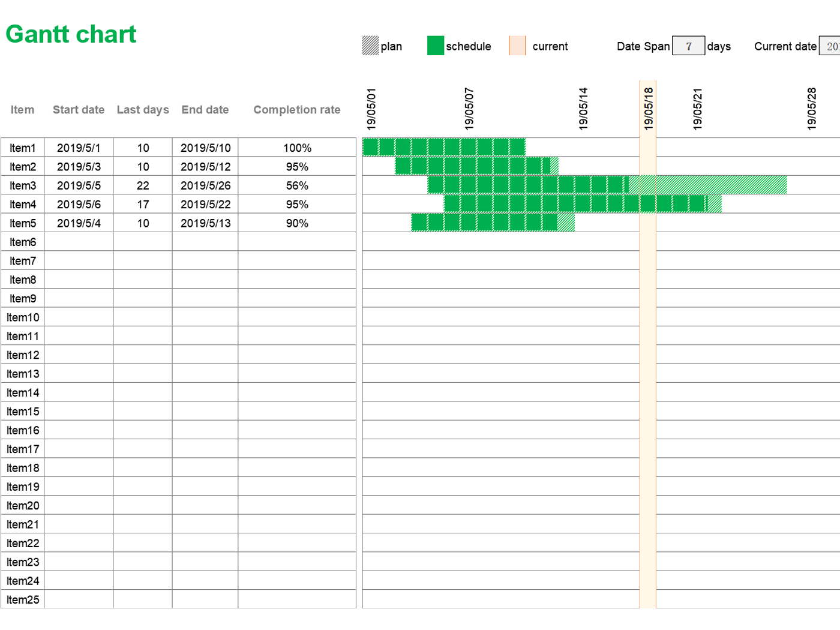Click the Last days column header

[x=143, y=110]
